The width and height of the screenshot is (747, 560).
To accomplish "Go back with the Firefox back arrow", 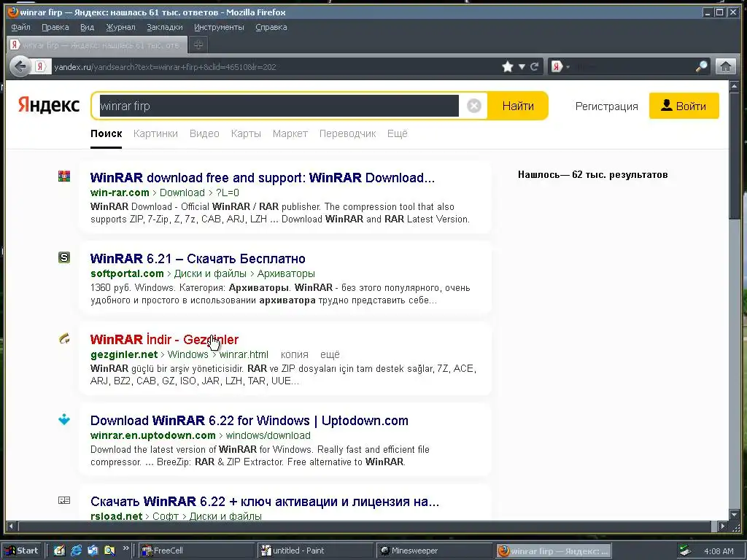I will click(x=20, y=66).
